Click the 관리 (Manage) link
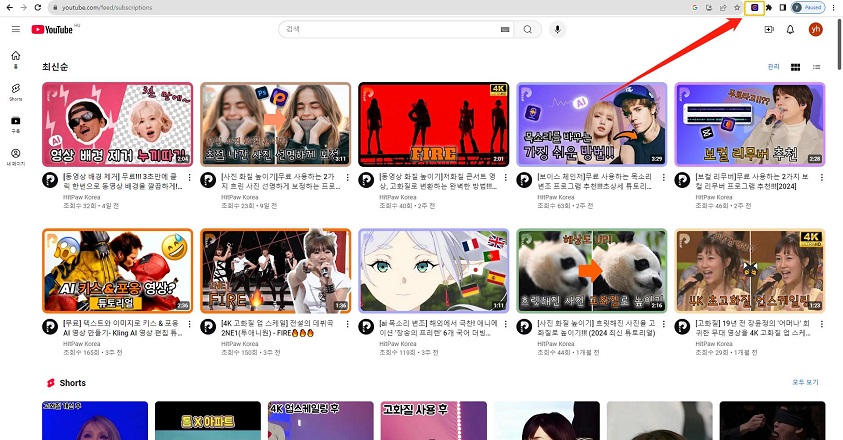The width and height of the screenshot is (843, 440). coord(774,67)
